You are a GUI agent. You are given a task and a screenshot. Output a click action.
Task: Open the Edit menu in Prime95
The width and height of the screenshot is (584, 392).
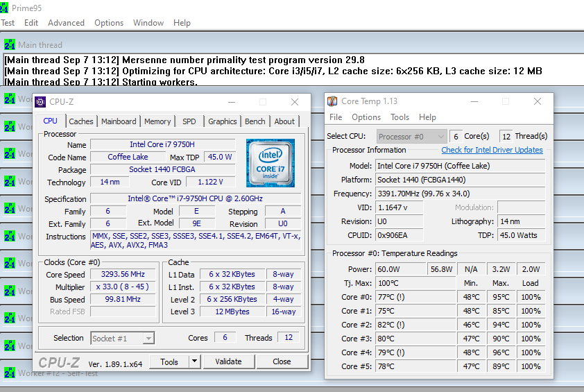pyautogui.click(x=31, y=23)
